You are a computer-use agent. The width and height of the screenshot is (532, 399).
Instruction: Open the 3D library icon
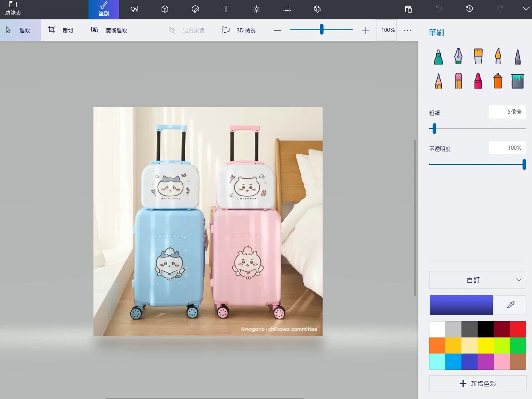tap(318, 9)
